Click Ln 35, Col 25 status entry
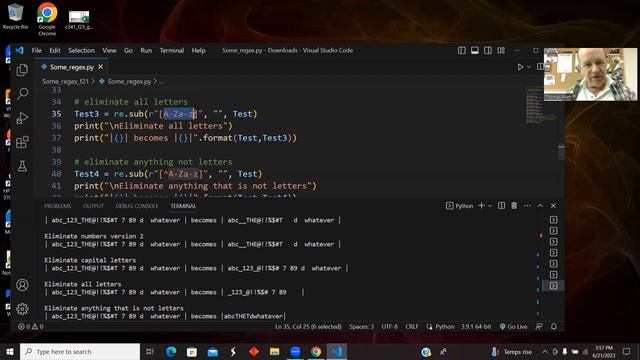Image resolution: width=640 pixels, height=360 pixels. click(x=308, y=327)
